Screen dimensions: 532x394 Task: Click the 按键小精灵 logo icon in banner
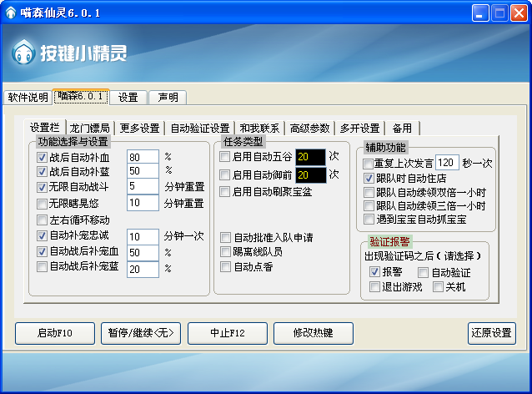tap(23, 53)
